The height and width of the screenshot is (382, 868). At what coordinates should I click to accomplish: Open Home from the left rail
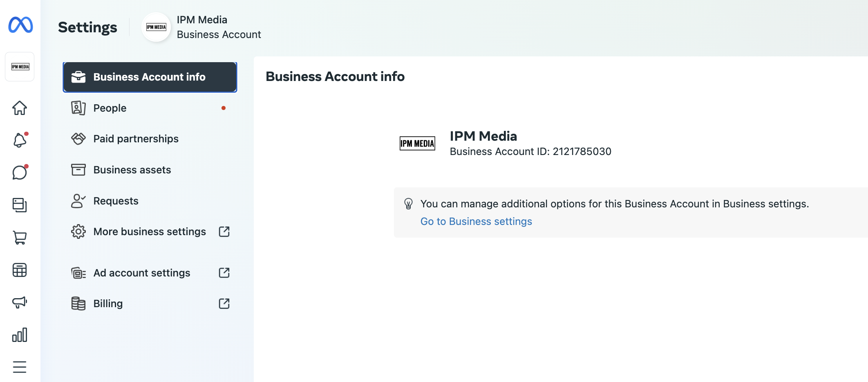pyautogui.click(x=20, y=108)
